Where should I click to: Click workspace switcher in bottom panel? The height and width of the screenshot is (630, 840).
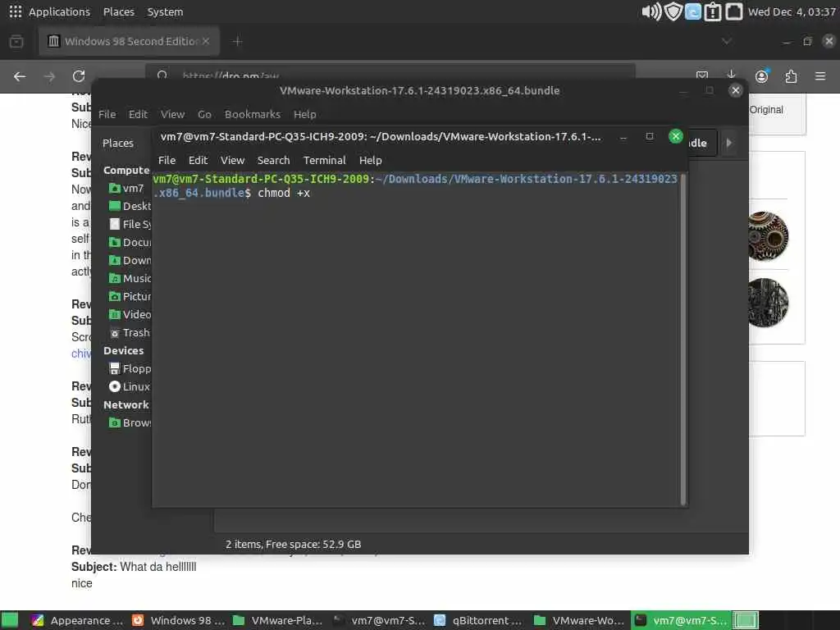pos(745,620)
